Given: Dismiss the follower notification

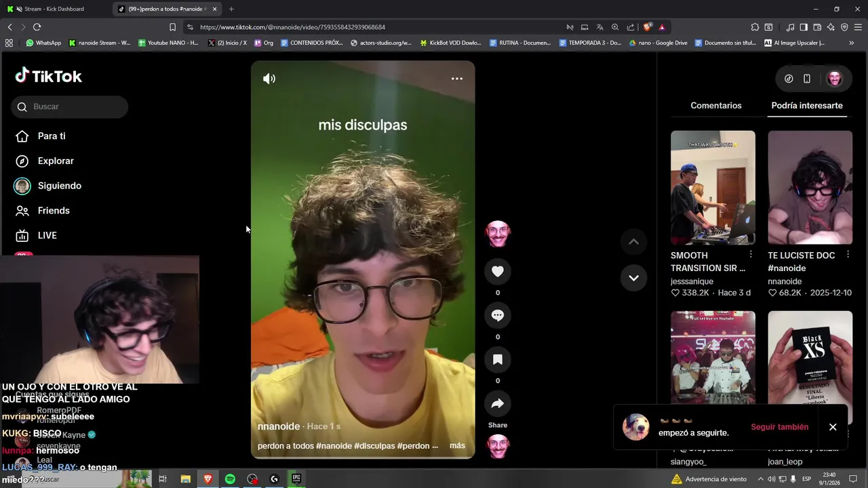Looking at the screenshot, I should click(833, 427).
